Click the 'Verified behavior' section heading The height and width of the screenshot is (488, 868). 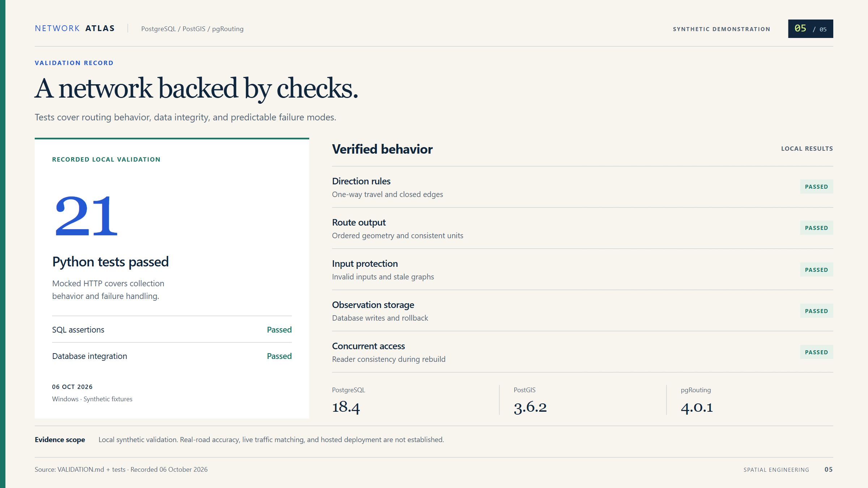[x=382, y=149]
